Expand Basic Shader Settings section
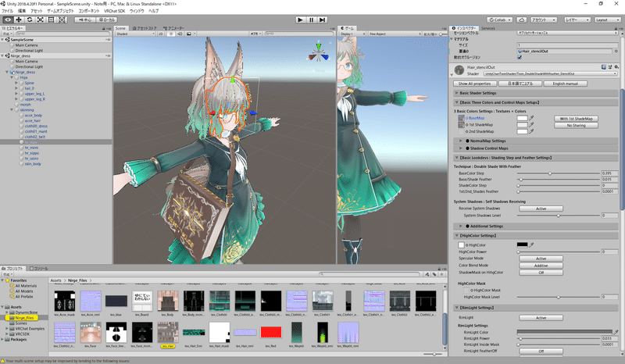Viewport: 625px width, 364px height. pyautogui.click(x=536, y=93)
